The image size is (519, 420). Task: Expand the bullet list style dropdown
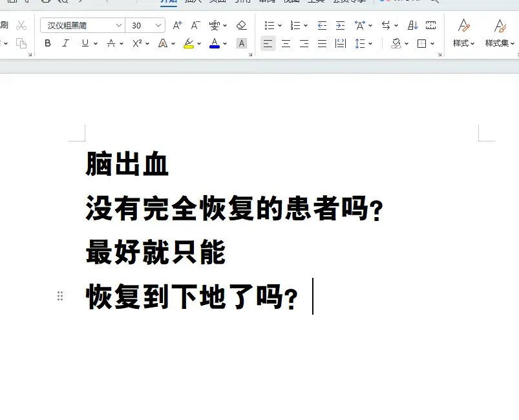click(x=280, y=25)
